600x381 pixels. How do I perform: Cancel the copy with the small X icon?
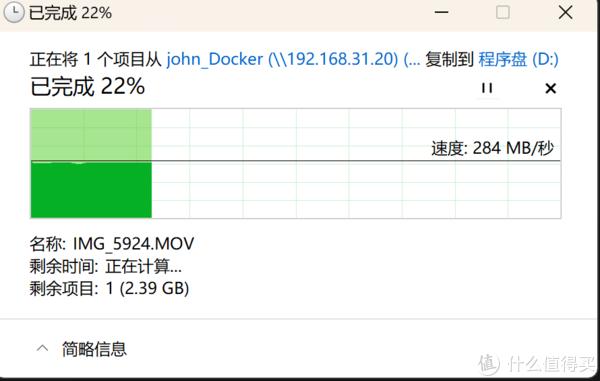[550, 88]
